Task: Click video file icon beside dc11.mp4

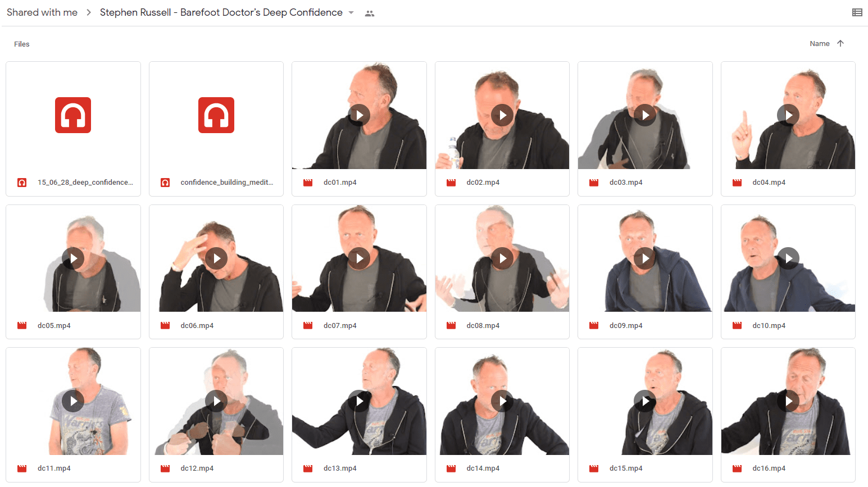Action: (x=22, y=468)
